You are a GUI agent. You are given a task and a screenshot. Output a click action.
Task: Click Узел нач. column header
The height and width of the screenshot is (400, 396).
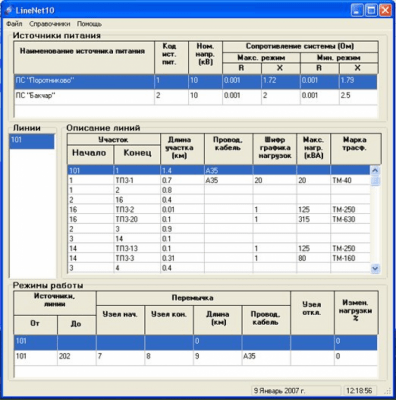coord(120,320)
